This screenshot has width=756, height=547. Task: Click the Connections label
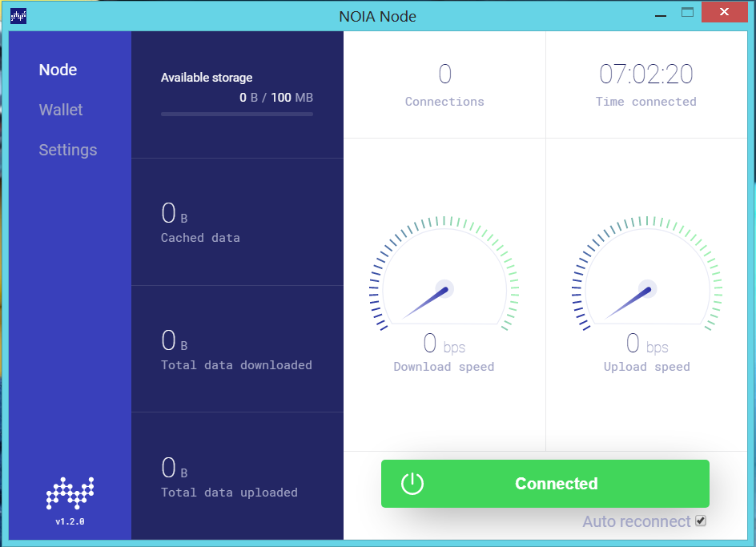(444, 102)
